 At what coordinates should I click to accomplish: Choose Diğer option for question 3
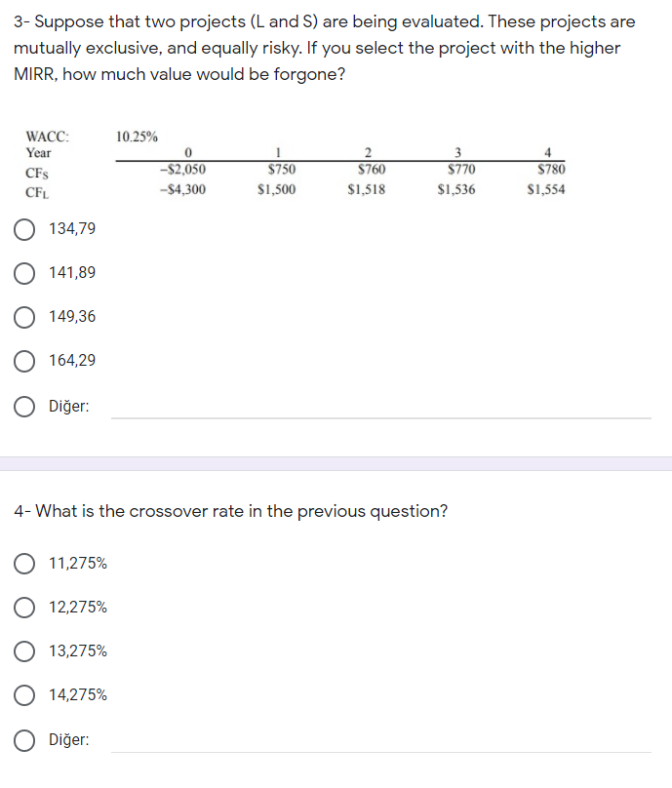click(23, 406)
